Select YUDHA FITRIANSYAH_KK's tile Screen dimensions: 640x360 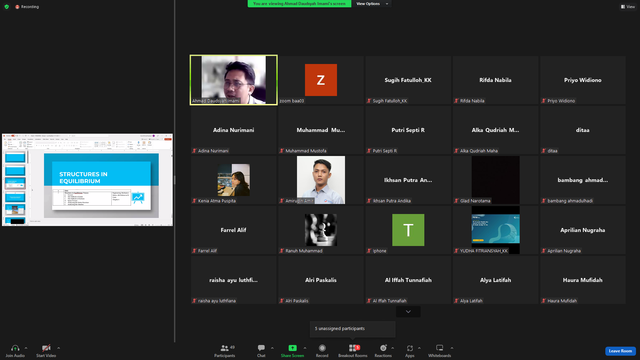[496, 230]
